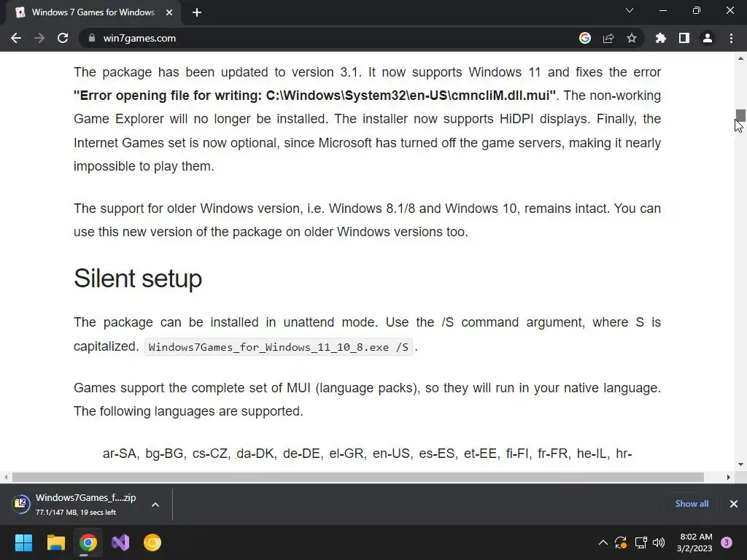The width and height of the screenshot is (747, 560).
Task: Open the volume control icon
Action: [x=659, y=542]
